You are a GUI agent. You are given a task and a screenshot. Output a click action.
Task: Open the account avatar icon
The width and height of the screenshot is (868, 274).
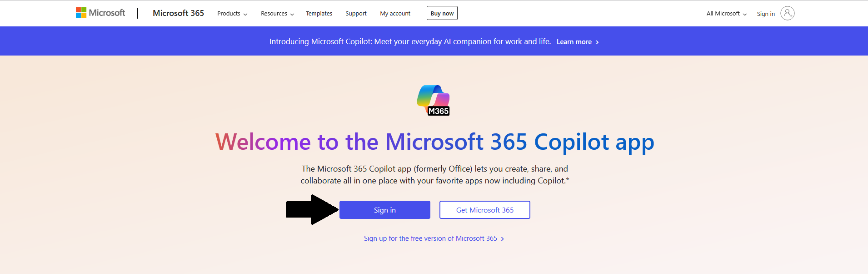pyautogui.click(x=787, y=13)
